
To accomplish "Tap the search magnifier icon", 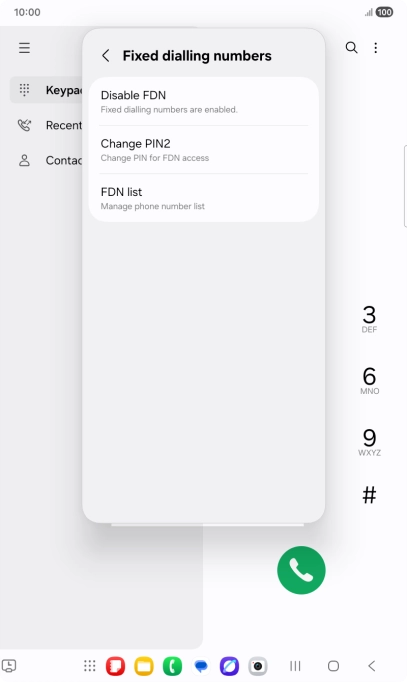I will click(x=351, y=47).
